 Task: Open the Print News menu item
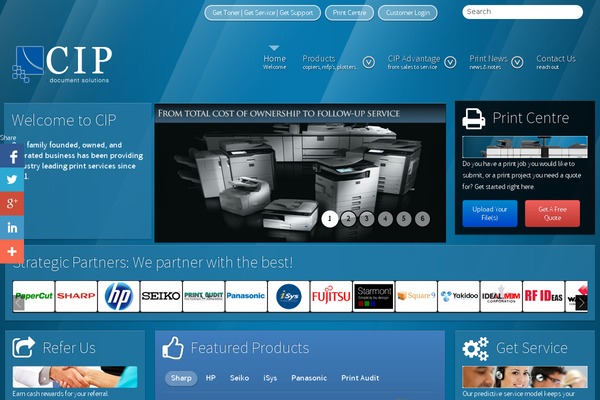coord(488,62)
